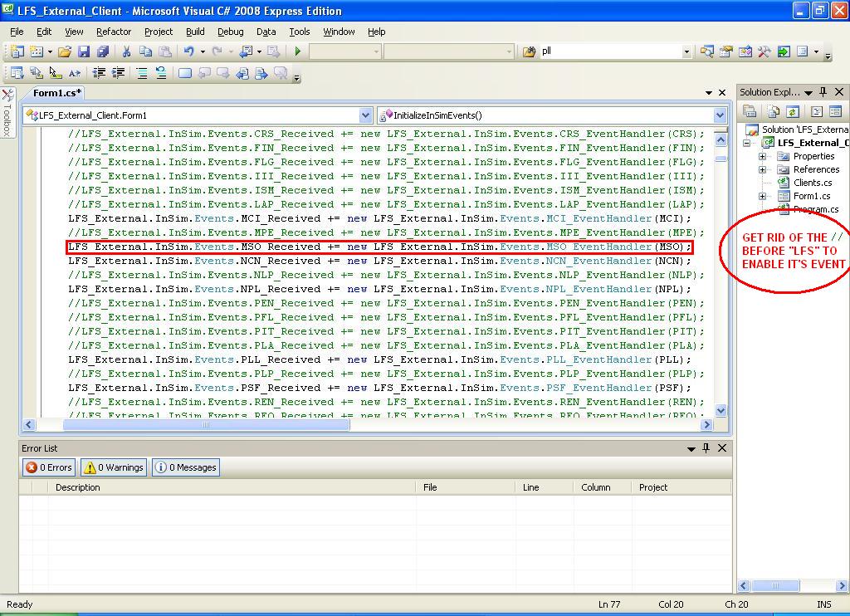Expand the Properties node in Solution Explorer
This screenshot has height=616, width=850.
coord(762,156)
